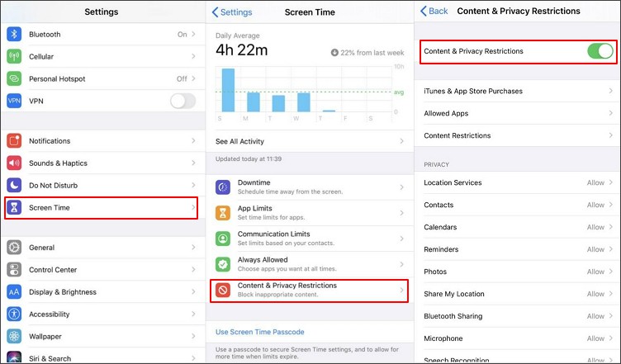This screenshot has width=621, height=364.
Task: Toggle the VPN switch
Action: point(183,101)
